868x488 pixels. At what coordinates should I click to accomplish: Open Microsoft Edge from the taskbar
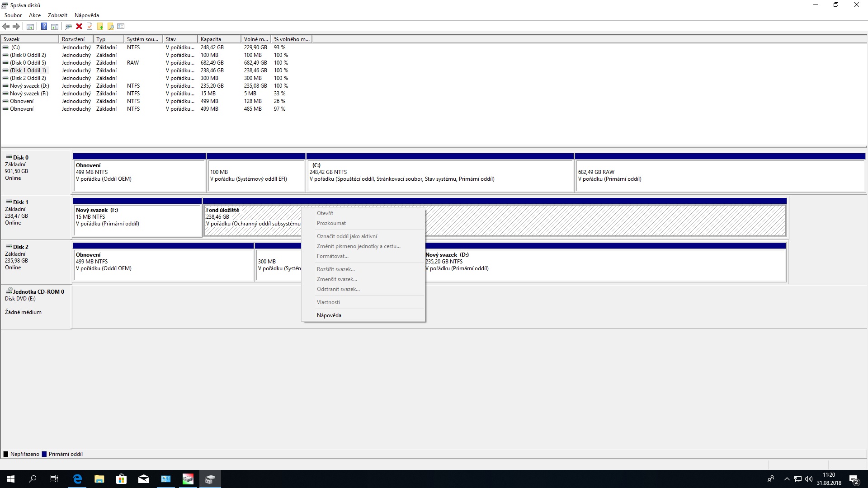77,479
